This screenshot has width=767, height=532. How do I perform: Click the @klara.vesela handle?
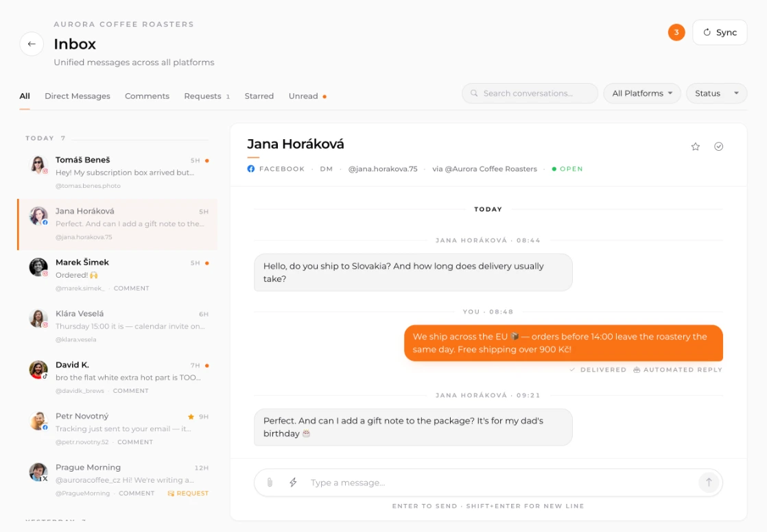point(76,339)
